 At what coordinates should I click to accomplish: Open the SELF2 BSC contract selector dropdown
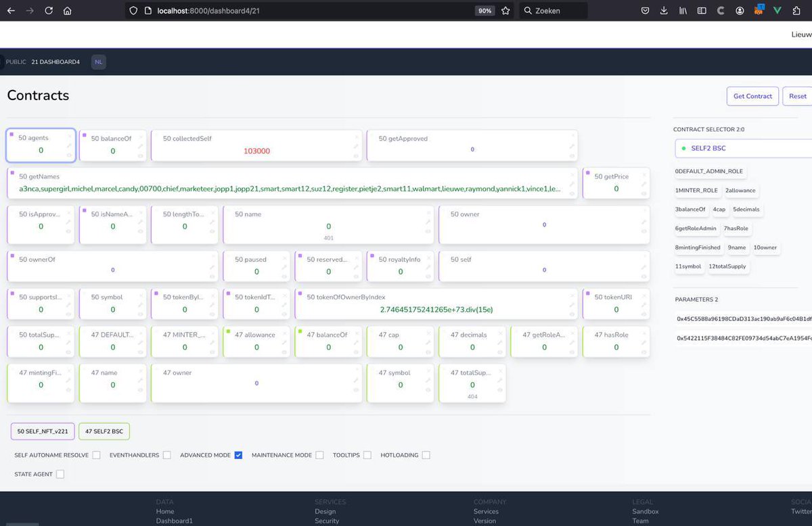pyautogui.click(x=743, y=148)
